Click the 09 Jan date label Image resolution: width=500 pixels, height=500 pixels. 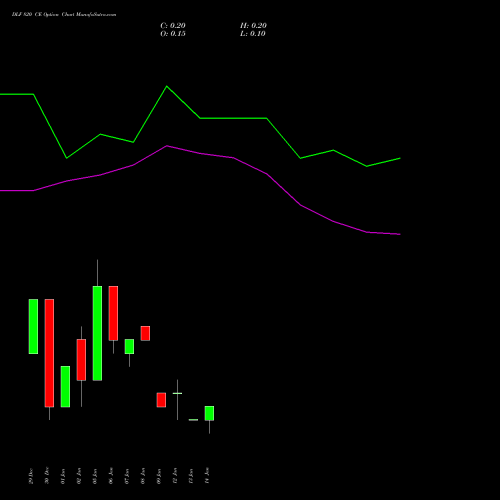click(159, 476)
